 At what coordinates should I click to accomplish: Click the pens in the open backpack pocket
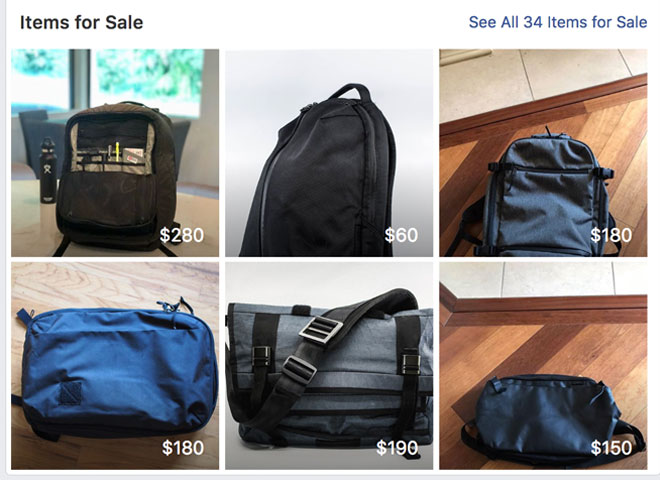[114, 152]
